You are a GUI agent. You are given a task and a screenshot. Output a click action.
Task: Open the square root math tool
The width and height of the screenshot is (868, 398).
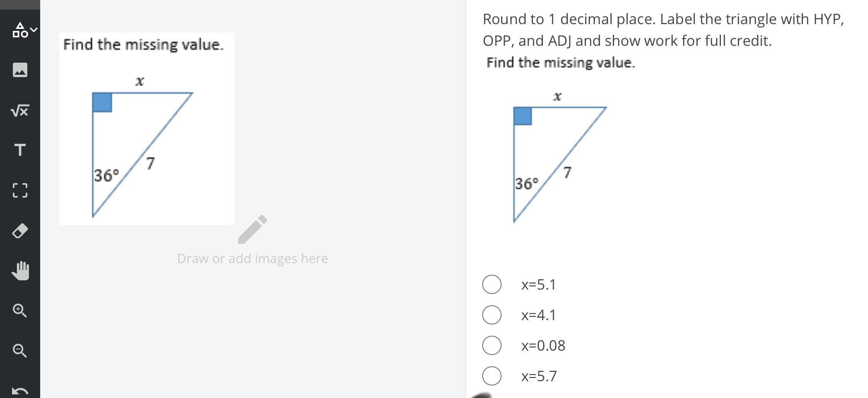[x=20, y=110]
